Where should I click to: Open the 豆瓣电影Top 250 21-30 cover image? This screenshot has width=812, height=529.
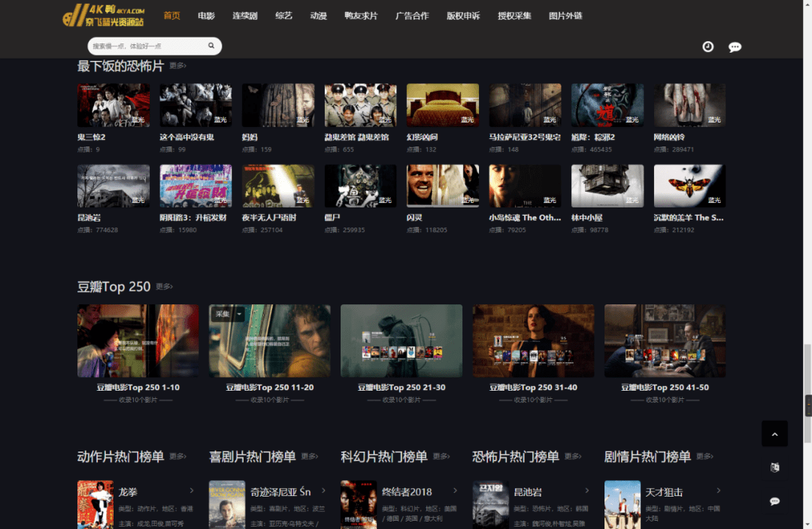(x=401, y=340)
